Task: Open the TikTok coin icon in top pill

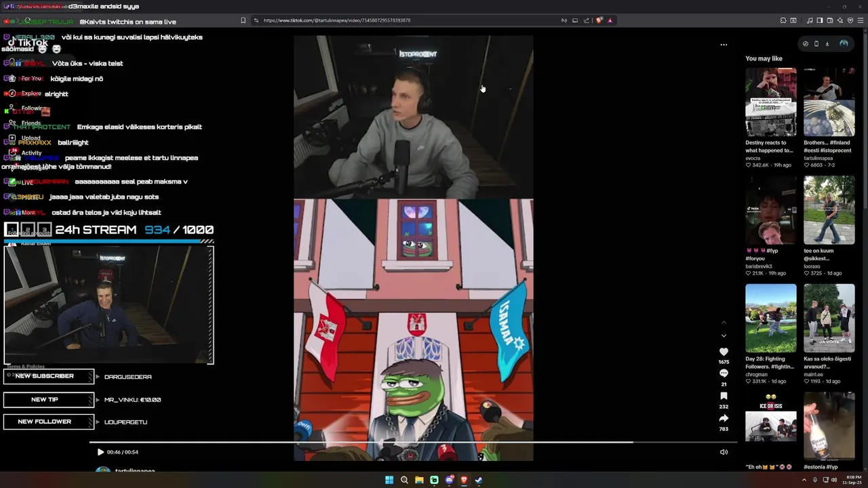Action: click(806, 43)
